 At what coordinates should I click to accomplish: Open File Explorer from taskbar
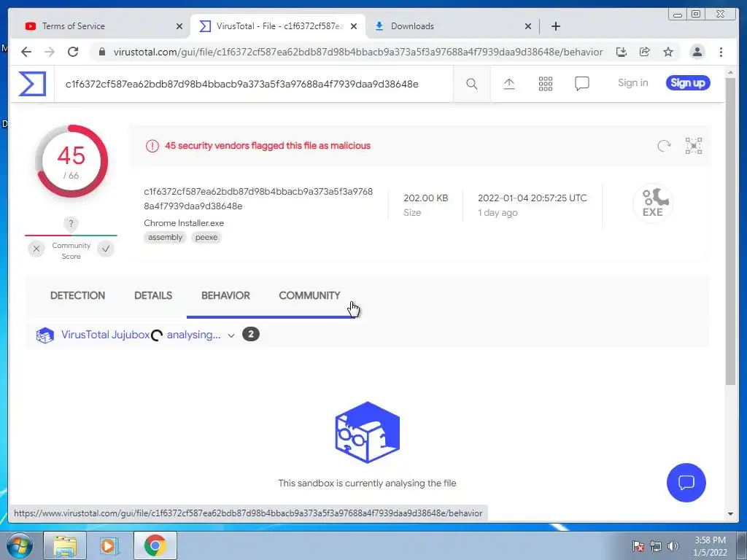point(65,546)
